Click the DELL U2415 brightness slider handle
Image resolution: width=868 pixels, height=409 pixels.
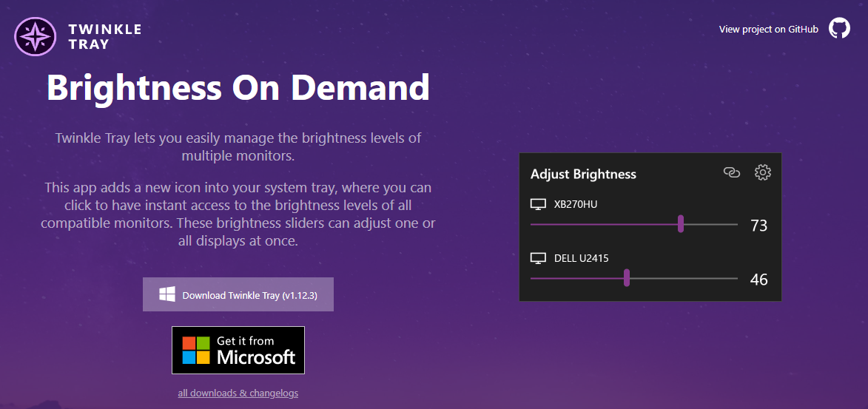(627, 278)
